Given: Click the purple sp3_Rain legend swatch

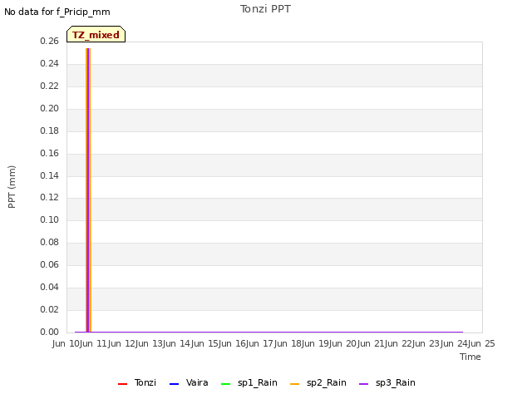Looking at the screenshot, I should (364, 384).
